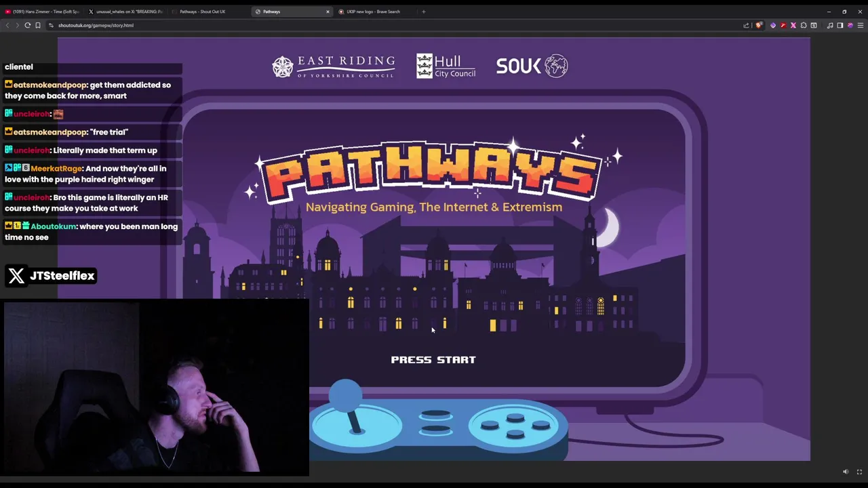Click the PRESS START text
The width and height of the screenshot is (868, 488).
click(x=433, y=360)
